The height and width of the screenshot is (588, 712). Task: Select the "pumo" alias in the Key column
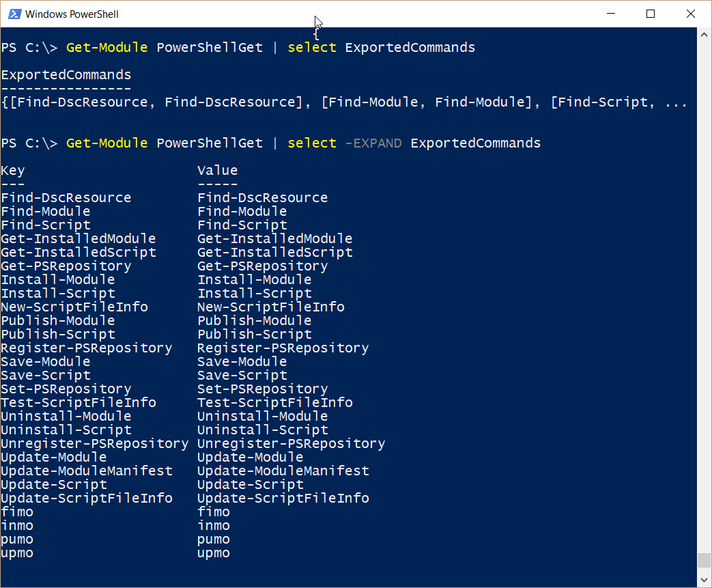(17, 540)
